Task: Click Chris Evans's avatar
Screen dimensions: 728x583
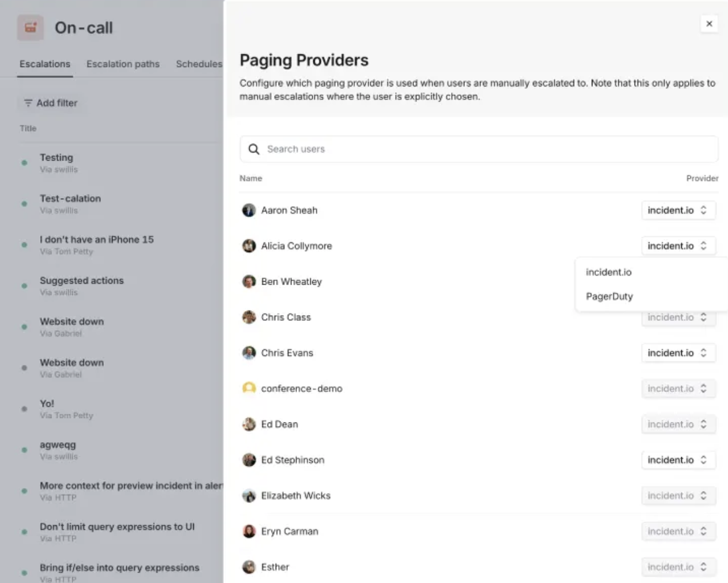Action: pyautogui.click(x=249, y=353)
